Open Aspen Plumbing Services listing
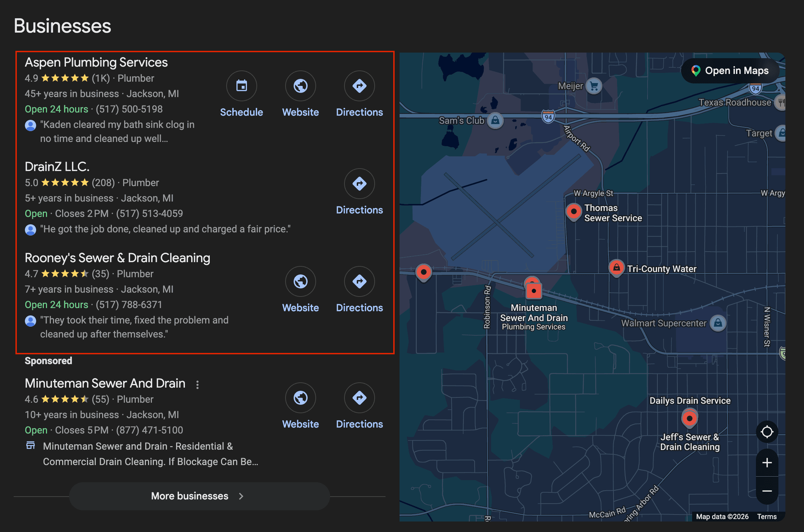 96,62
